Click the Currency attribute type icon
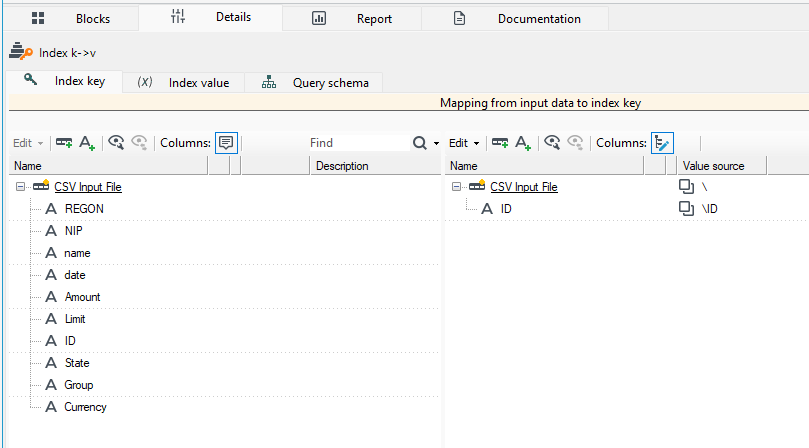 [51, 407]
